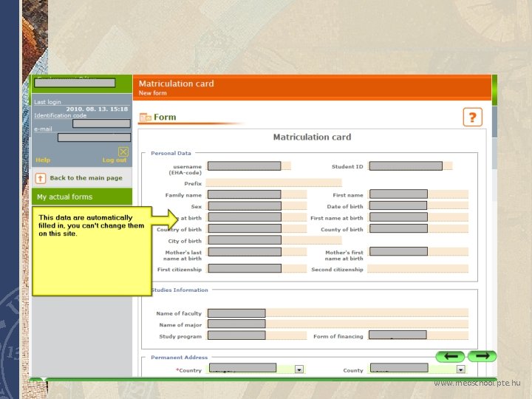
Task: Click the City of birth field
Action: (x=274, y=240)
